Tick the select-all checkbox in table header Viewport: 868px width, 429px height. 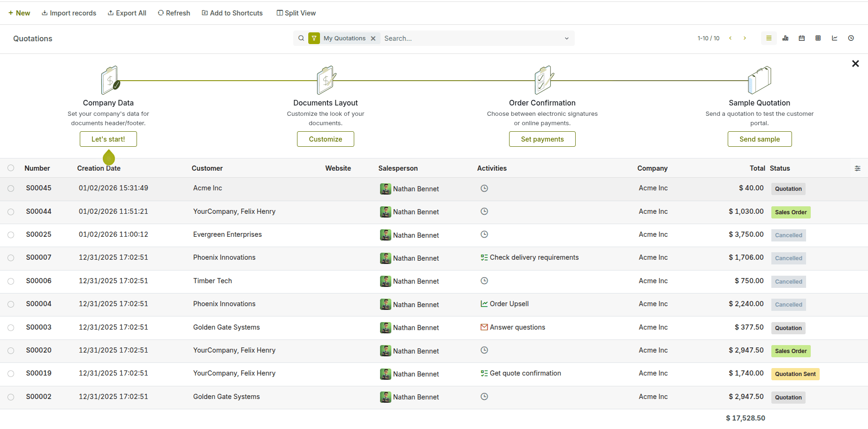coord(11,168)
